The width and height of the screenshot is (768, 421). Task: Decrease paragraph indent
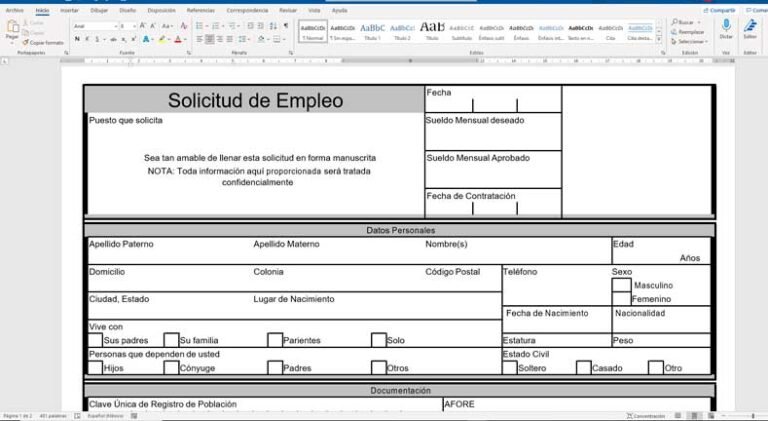pyautogui.click(x=250, y=26)
